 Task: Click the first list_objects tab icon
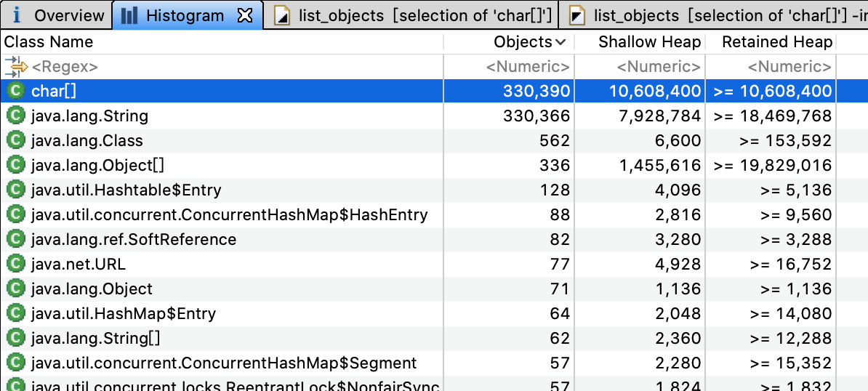283,15
